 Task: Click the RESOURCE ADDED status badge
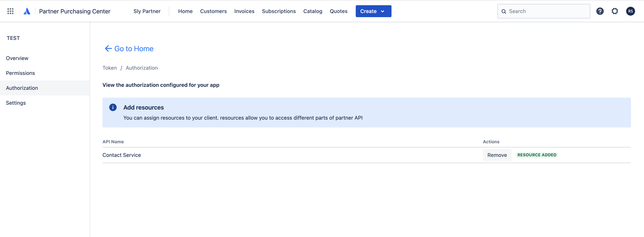pos(536,155)
